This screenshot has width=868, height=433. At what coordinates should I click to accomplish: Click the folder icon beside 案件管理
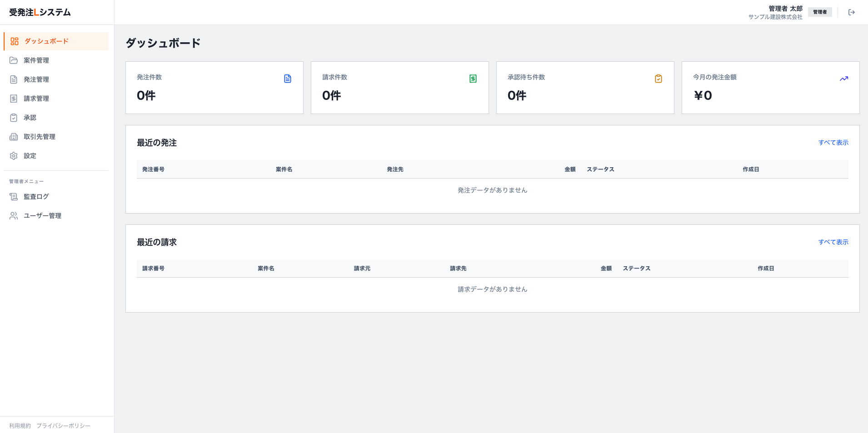tap(14, 60)
